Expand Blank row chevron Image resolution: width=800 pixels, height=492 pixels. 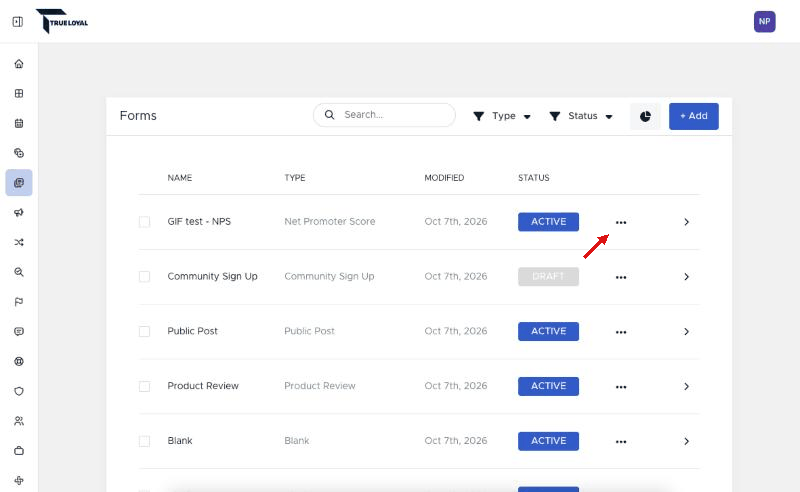[x=686, y=441]
